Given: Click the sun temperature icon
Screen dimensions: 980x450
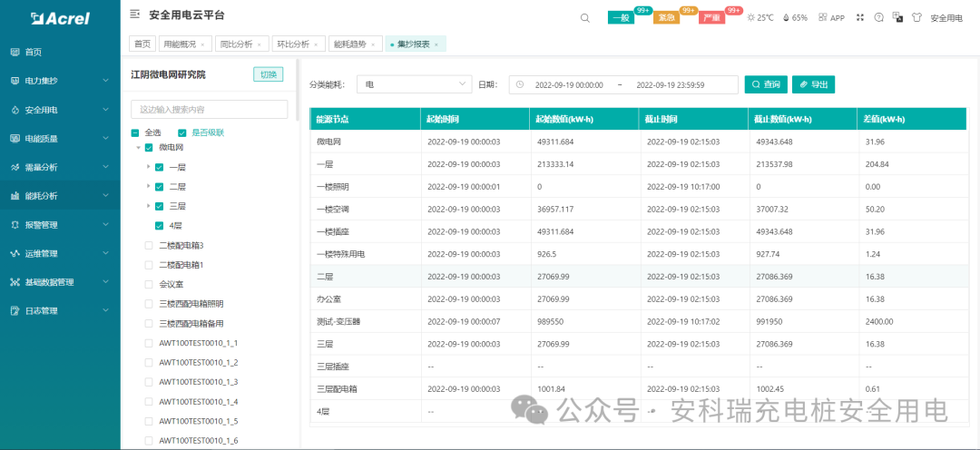Looking at the screenshot, I should click(750, 17).
